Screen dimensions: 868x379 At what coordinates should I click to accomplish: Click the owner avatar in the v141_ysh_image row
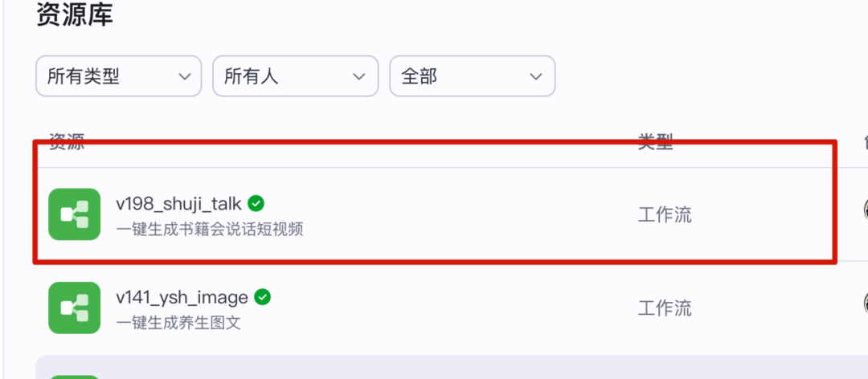click(865, 303)
